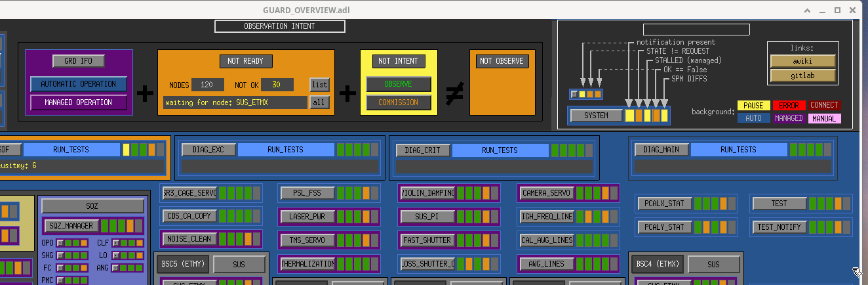The width and height of the screenshot is (868, 285).
Task: Open the SQZ overview button
Action: [x=92, y=206]
